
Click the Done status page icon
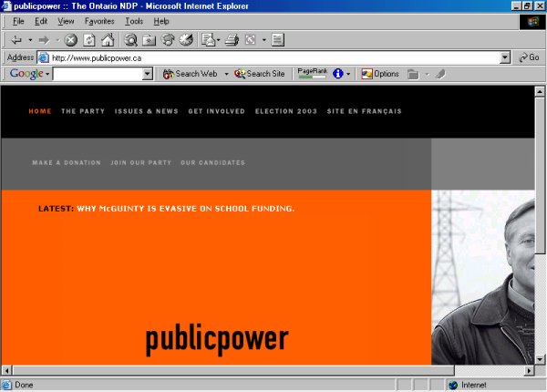(6, 385)
